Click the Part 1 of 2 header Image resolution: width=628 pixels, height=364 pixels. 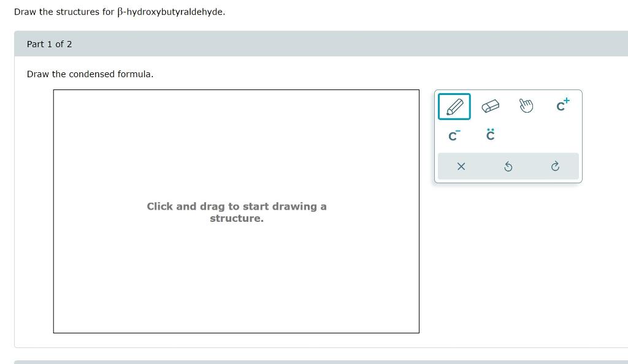49,44
